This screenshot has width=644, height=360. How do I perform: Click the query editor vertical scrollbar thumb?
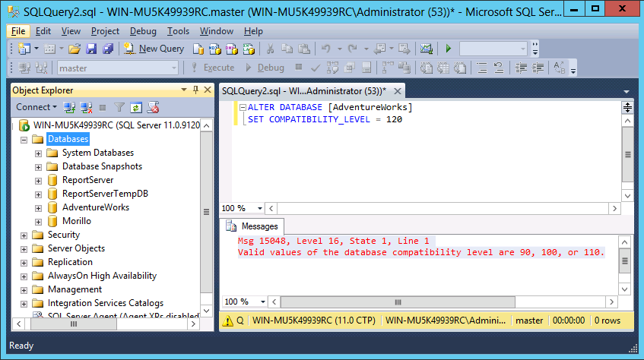pyautogui.click(x=627, y=155)
